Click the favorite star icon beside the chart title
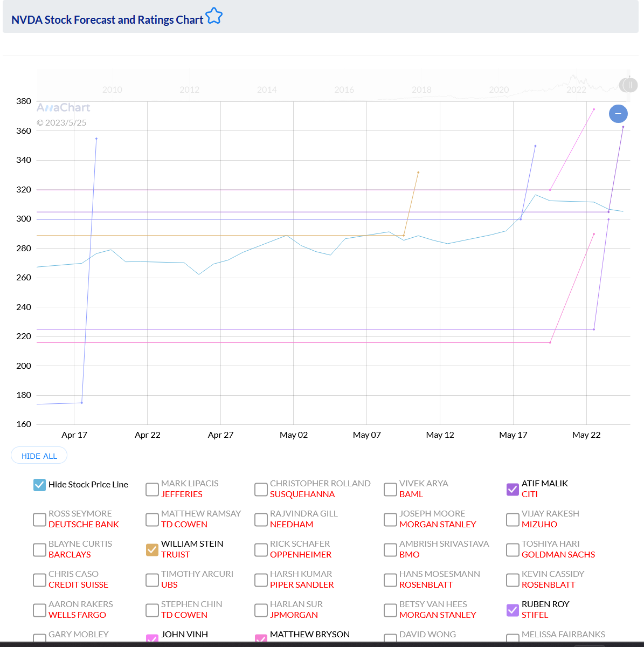This screenshot has height=647, width=644. tap(214, 16)
